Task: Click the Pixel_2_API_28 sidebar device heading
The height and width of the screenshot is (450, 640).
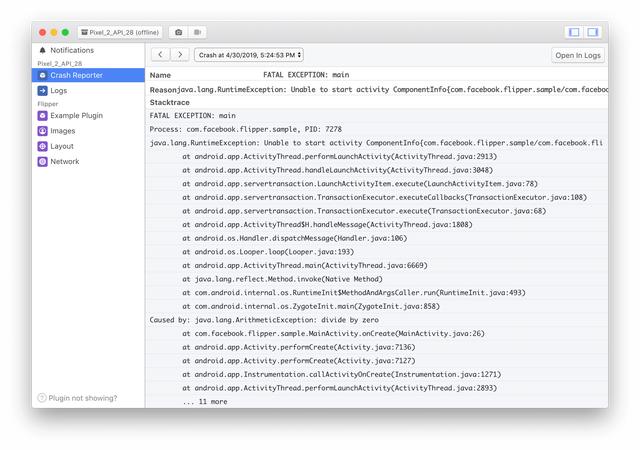Action: (x=60, y=63)
